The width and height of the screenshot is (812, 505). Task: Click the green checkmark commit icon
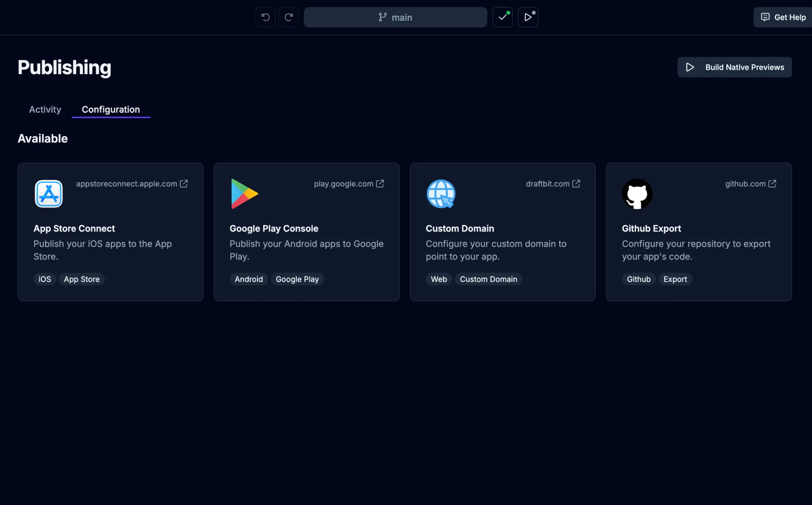[x=502, y=17]
